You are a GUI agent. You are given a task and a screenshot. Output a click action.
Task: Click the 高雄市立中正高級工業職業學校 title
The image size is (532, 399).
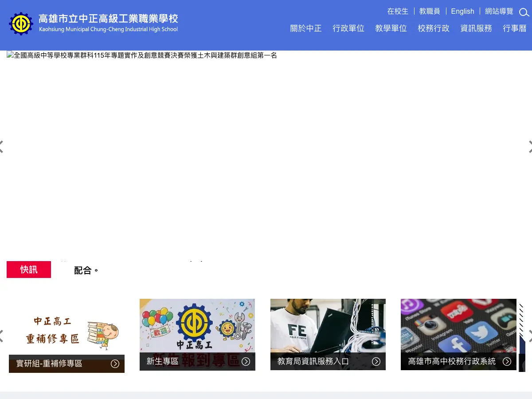(x=108, y=19)
